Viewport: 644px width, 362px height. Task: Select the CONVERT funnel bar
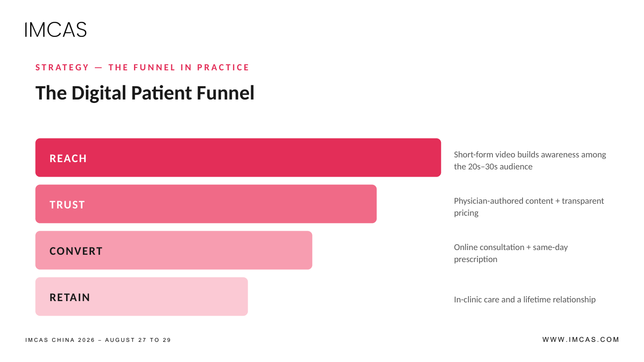174,250
